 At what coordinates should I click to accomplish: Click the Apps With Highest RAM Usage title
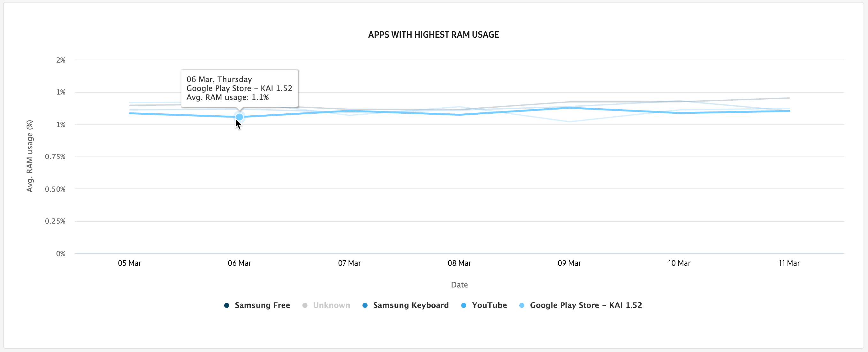pyautogui.click(x=433, y=35)
